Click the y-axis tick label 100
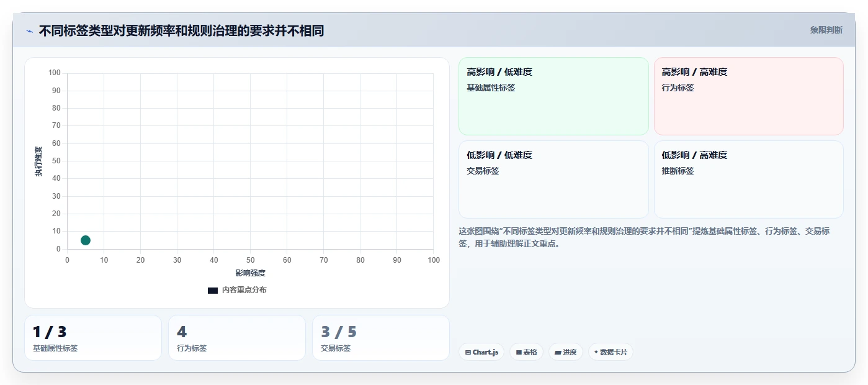Viewport: 868px width, 385px height. (x=55, y=73)
